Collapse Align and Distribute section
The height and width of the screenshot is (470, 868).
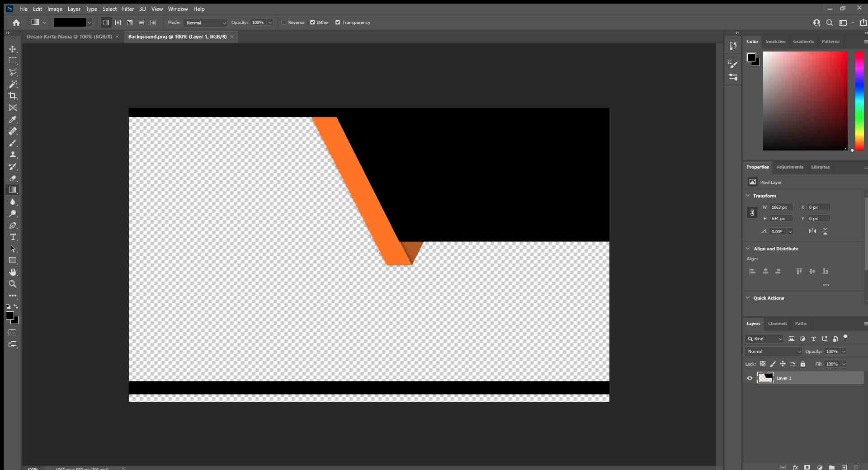pos(748,249)
